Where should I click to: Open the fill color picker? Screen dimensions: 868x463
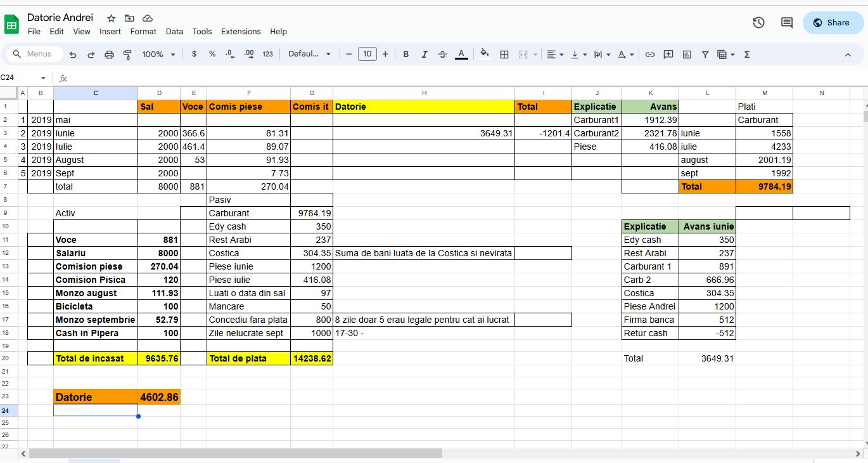coord(485,55)
